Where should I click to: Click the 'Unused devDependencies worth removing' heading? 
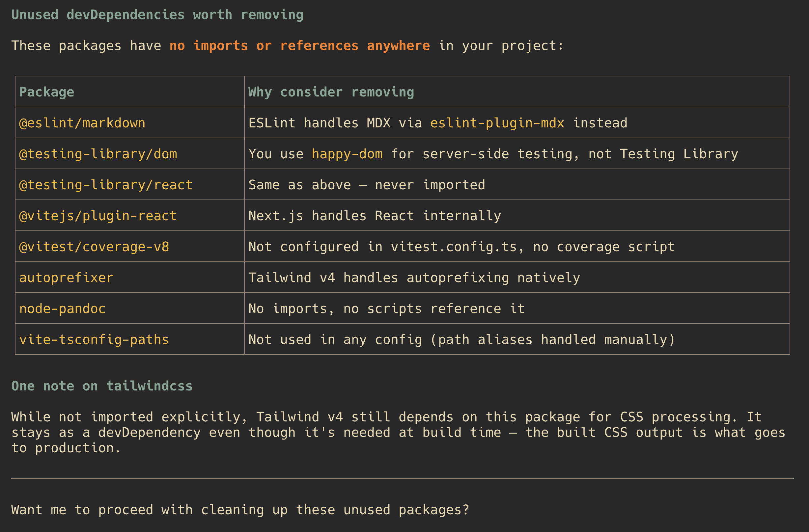point(157,15)
